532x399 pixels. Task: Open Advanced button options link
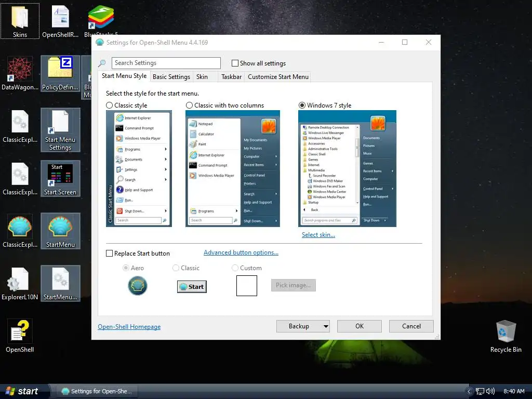[241, 252]
